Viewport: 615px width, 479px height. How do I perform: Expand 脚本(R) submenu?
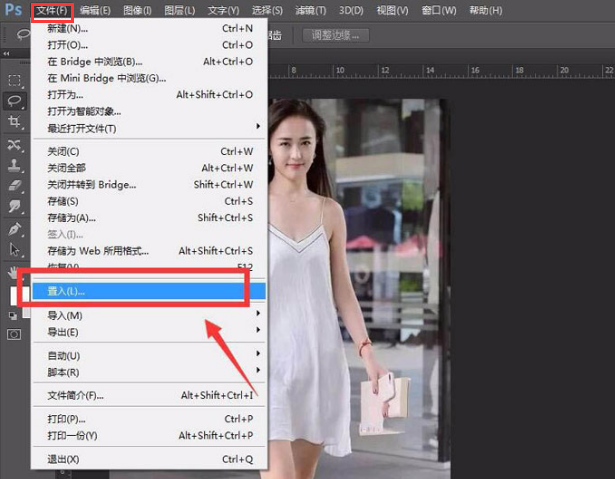point(149,372)
